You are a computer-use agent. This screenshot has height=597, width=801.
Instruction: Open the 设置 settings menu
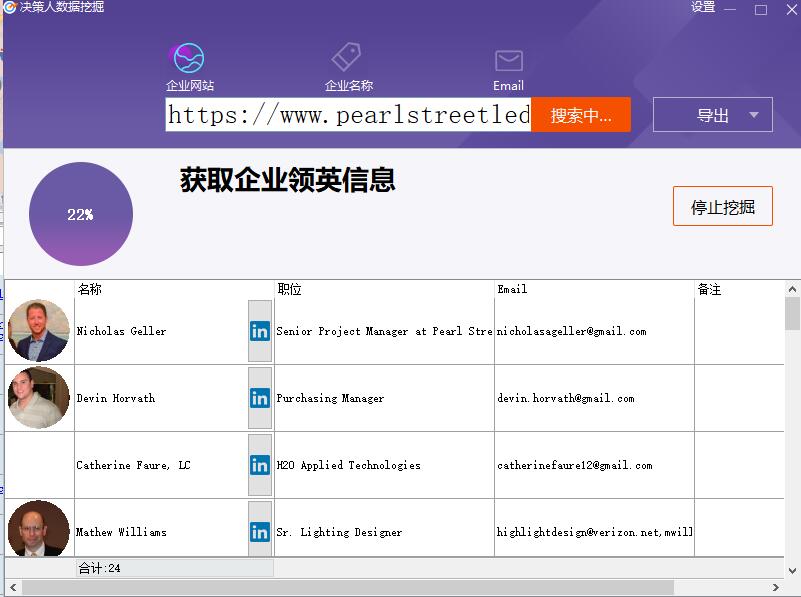703,7
